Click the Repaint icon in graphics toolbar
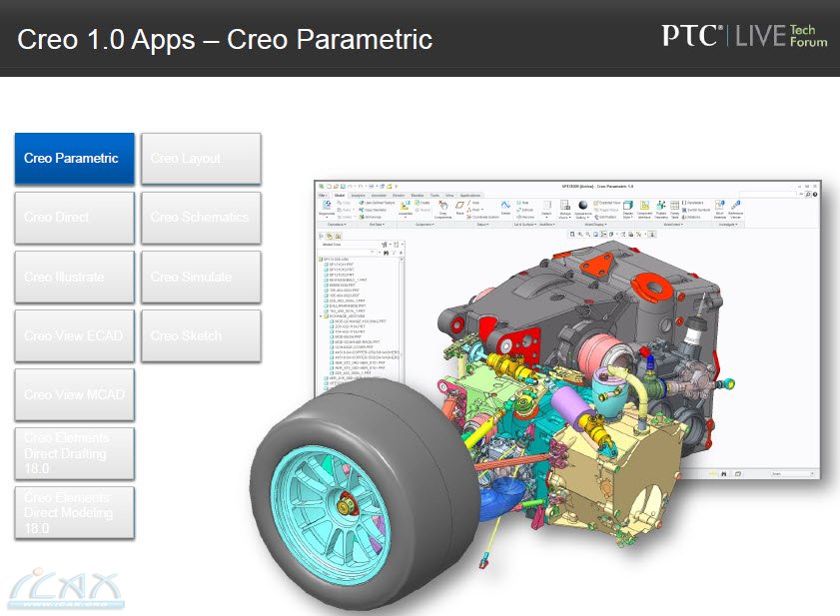This screenshot has width=840, height=616. pyautogui.click(x=595, y=234)
